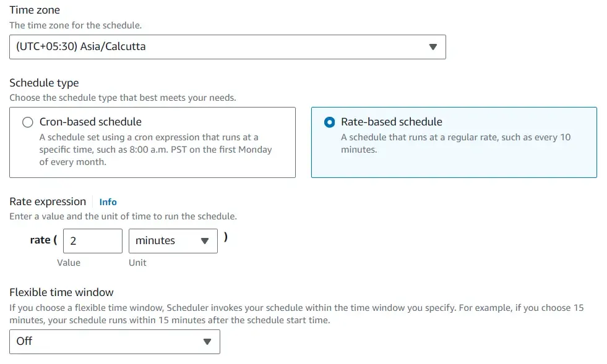
Task: Click the arrow on the Asia/Calcutta field
Action: pos(432,46)
